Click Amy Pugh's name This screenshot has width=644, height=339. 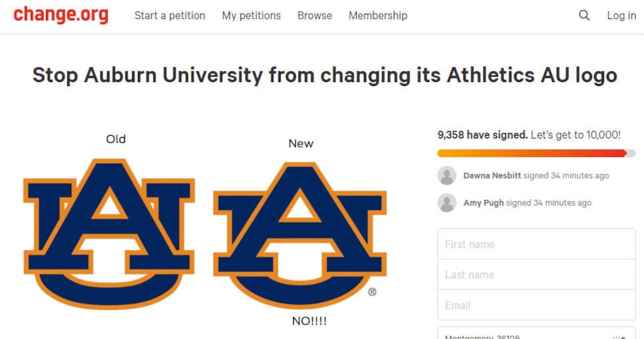[484, 203]
